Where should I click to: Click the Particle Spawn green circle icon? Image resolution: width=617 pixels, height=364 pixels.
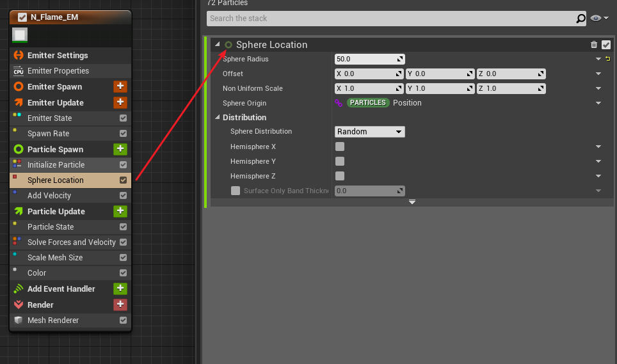click(19, 149)
